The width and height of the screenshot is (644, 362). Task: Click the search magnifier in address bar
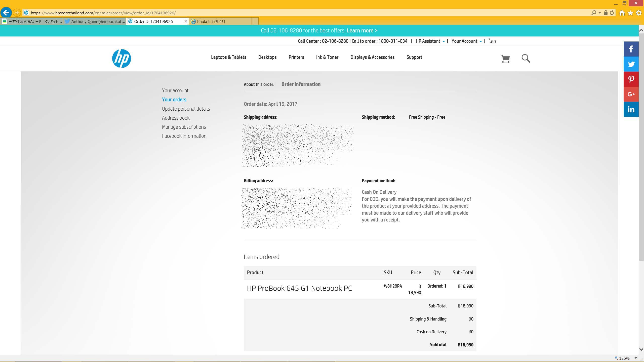(594, 13)
